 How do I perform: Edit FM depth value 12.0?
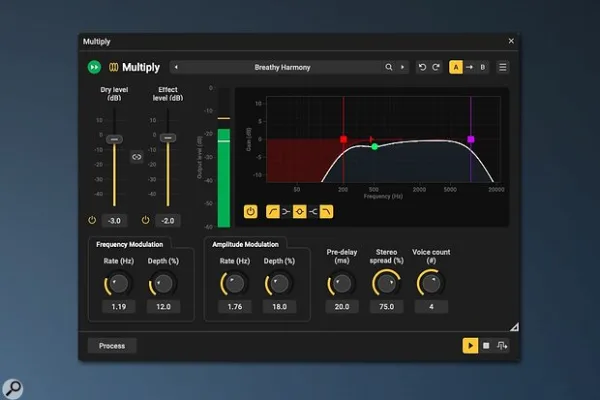click(163, 307)
